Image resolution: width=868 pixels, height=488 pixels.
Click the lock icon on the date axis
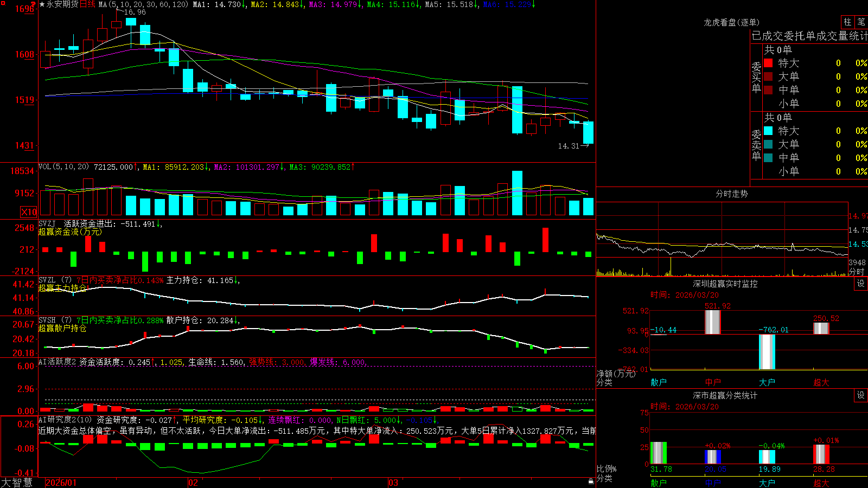[591, 481]
